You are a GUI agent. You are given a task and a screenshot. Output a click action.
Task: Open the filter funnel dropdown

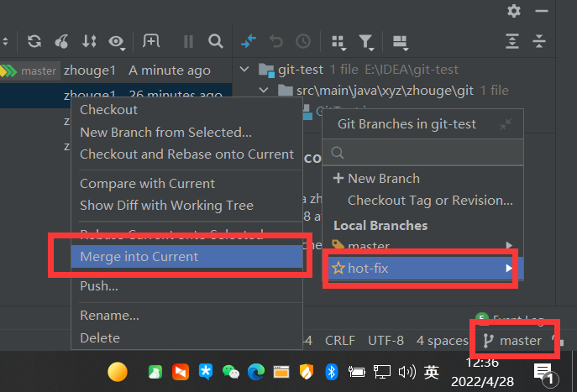coord(366,42)
